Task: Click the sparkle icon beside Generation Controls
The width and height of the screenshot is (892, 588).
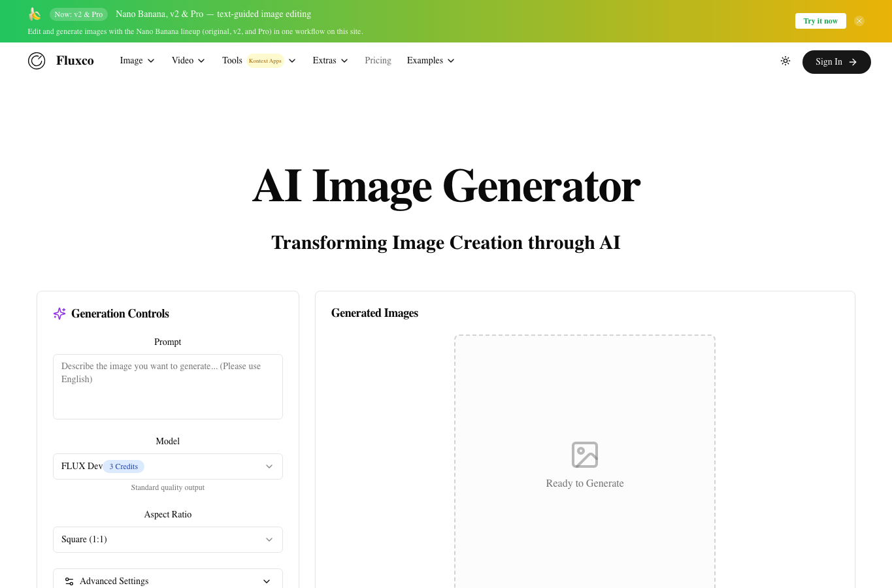Action: point(59,314)
